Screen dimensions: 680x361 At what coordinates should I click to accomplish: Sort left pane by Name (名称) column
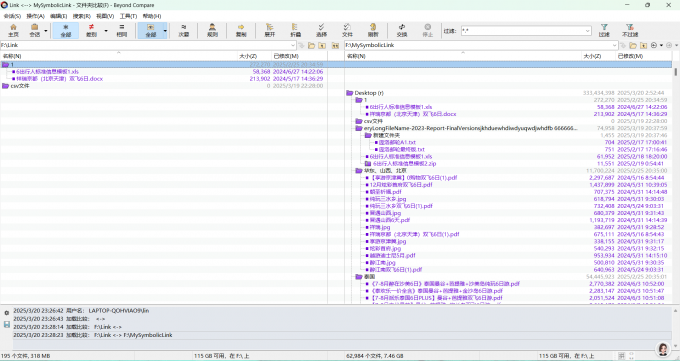coord(119,56)
